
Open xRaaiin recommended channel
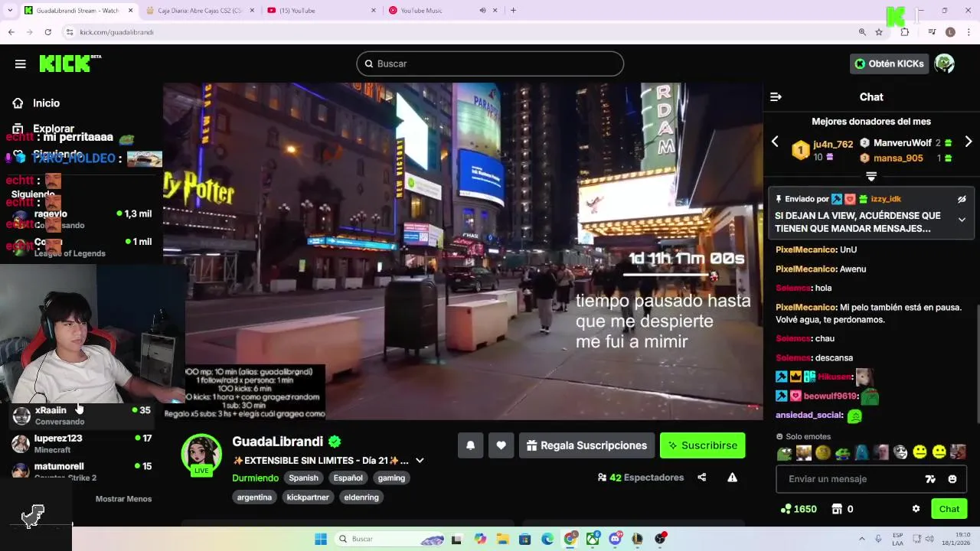(x=81, y=416)
